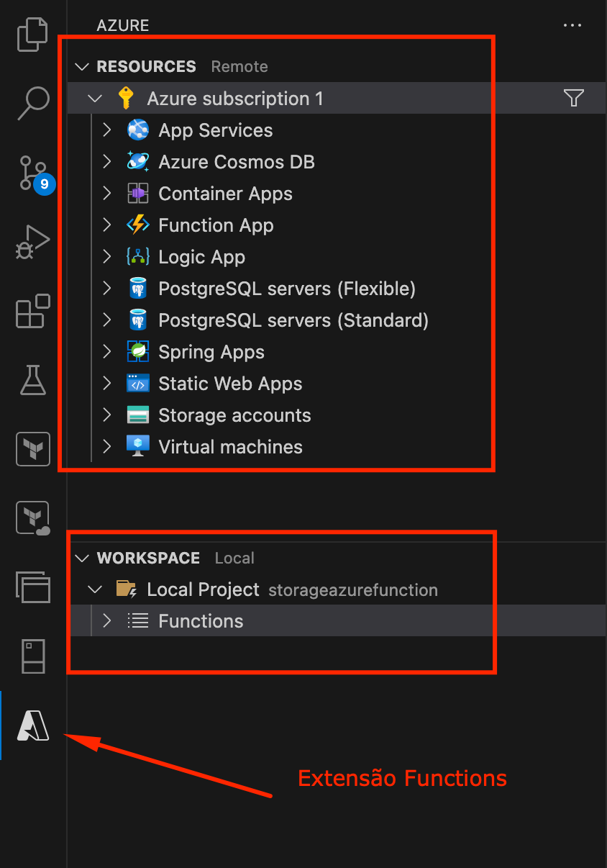Open the Terraform icon in activity bar
The height and width of the screenshot is (868, 607).
pyautogui.click(x=33, y=449)
